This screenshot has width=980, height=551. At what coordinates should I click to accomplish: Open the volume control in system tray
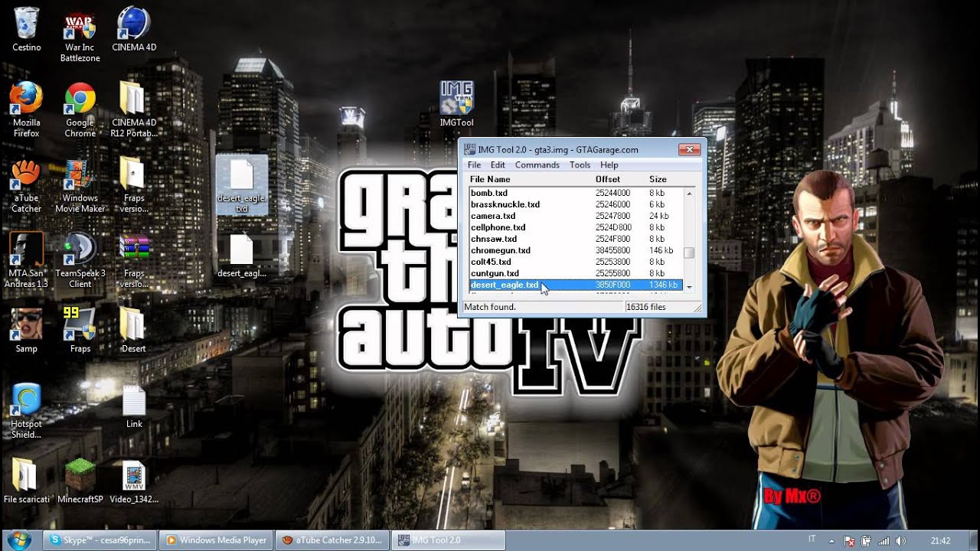coord(900,540)
